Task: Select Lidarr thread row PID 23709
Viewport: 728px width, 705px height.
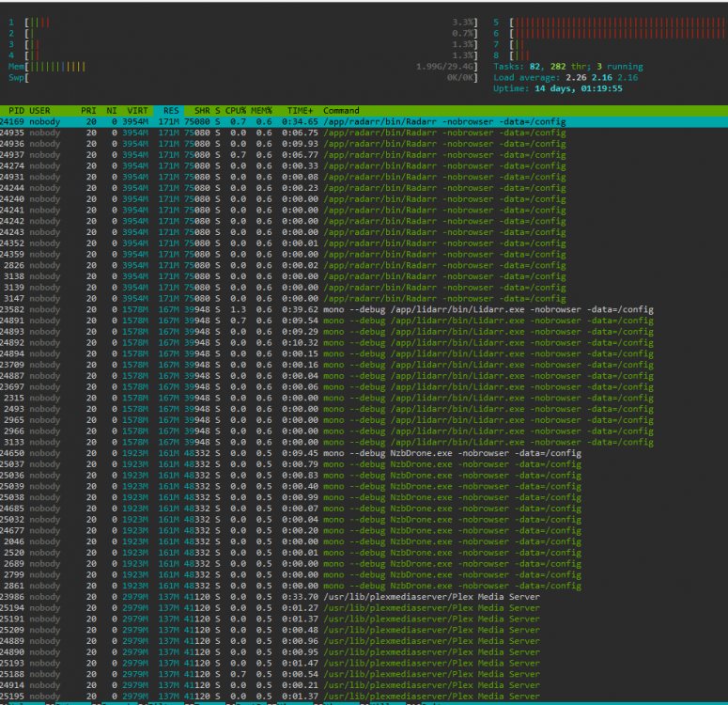Action: [364, 365]
